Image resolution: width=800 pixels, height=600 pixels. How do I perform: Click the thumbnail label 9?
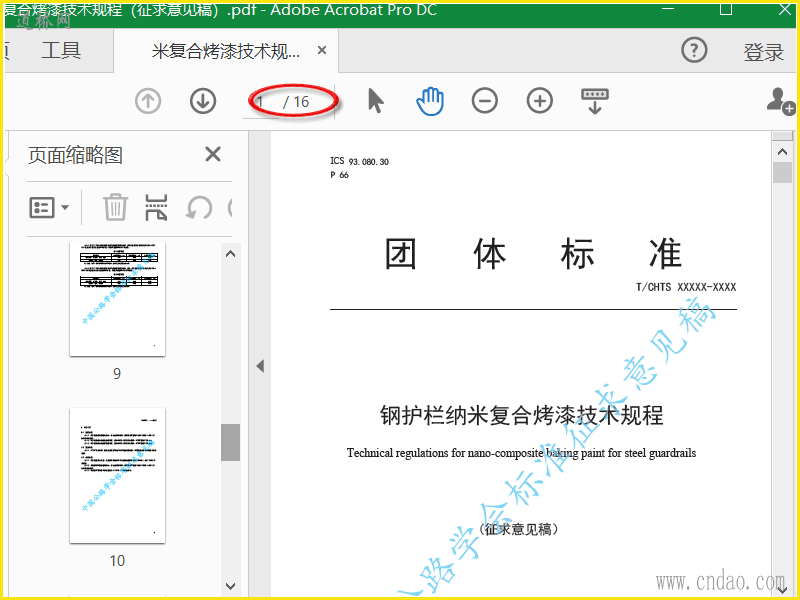point(117,374)
